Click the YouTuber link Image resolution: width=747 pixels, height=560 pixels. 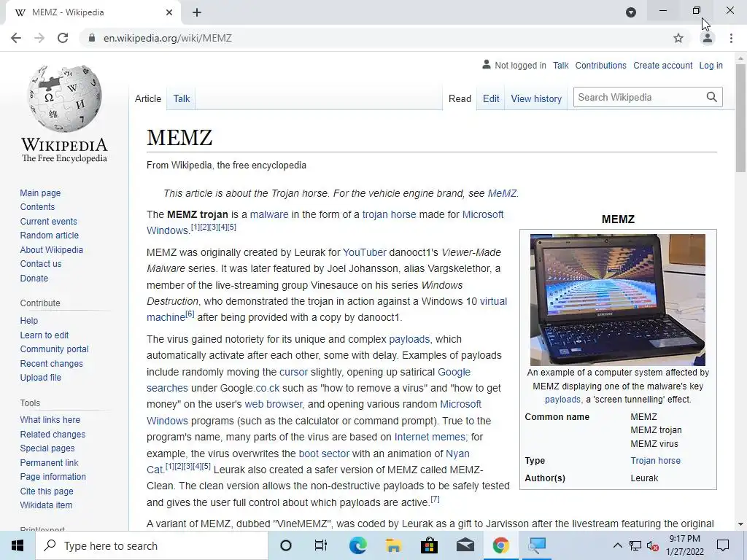(x=365, y=252)
